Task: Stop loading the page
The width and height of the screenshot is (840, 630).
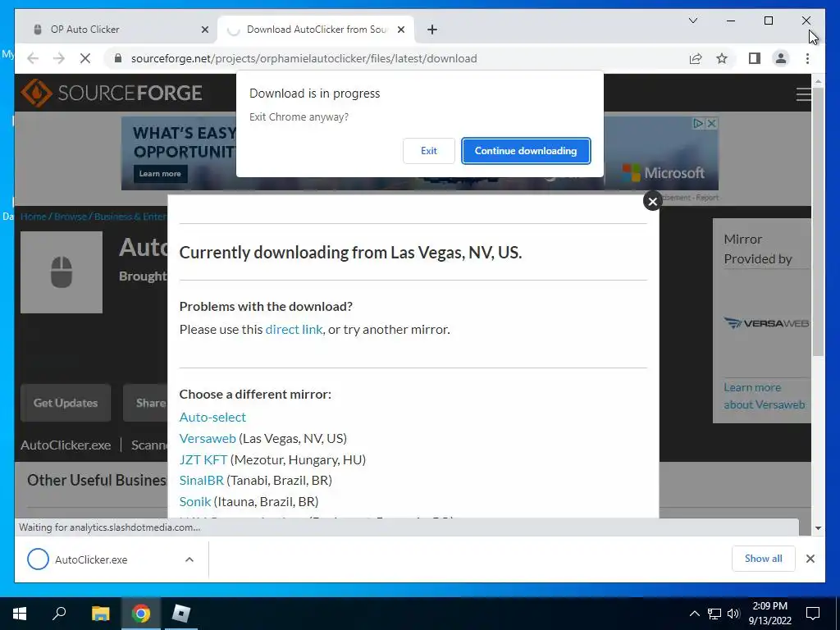Action: 85,58
